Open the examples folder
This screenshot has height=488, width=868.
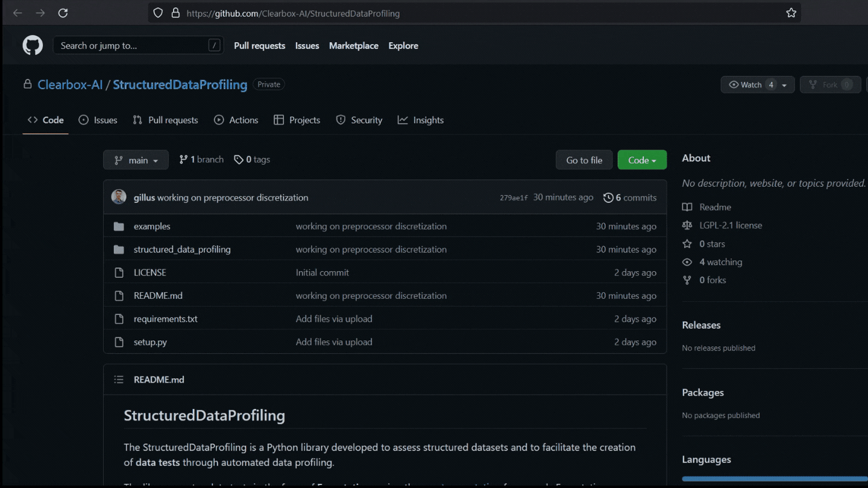click(152, 227)
